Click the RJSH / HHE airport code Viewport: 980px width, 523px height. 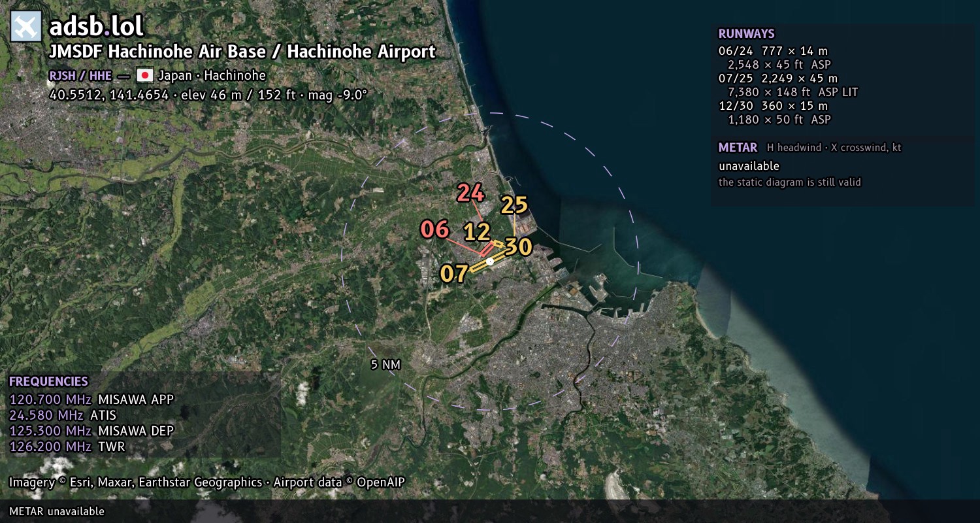click(x=80, y=75)
